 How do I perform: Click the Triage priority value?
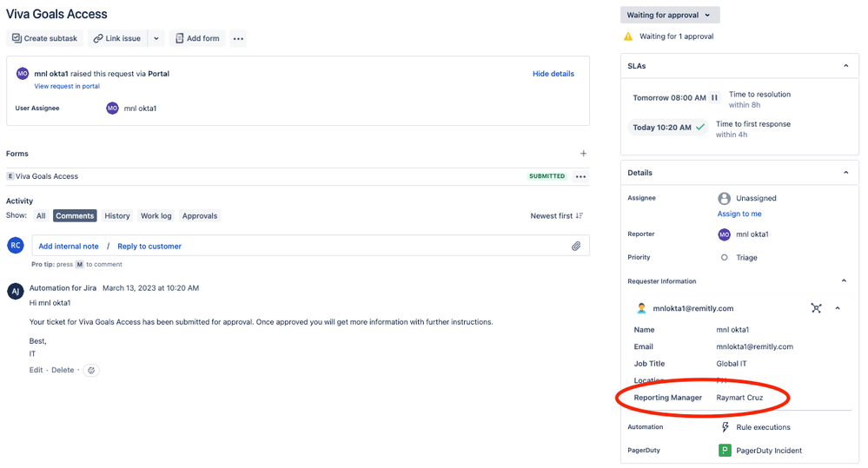click(x=746, y=258)
